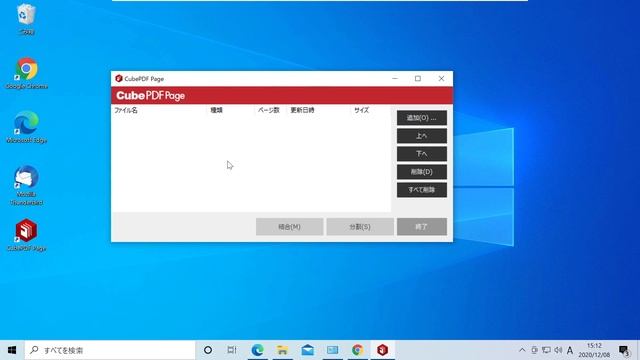Open Mail app from taskbar
640x360 pixels.
pos(307,350)
